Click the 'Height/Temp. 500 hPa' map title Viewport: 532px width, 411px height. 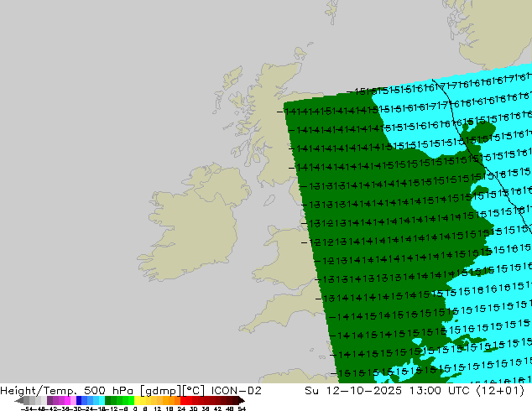[66, 391]
